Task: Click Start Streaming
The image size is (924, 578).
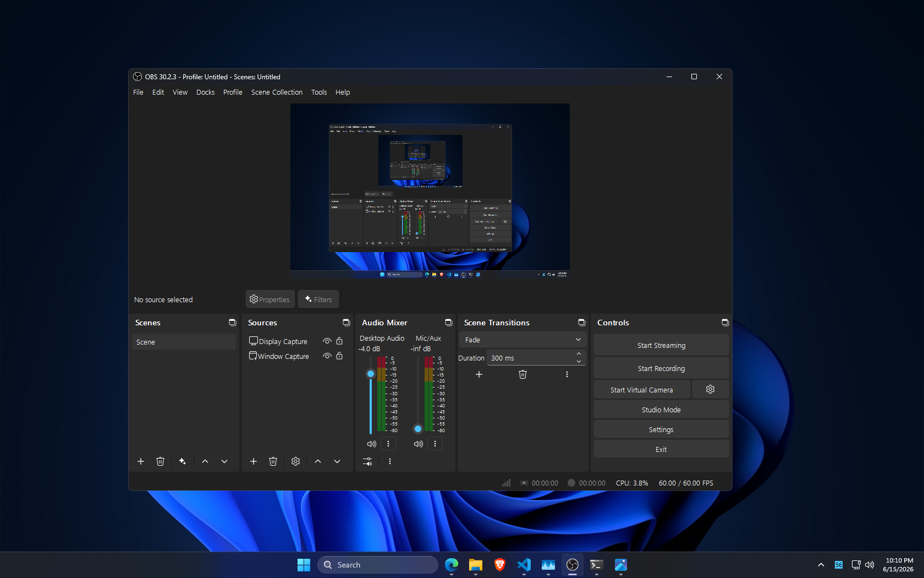Action: [661, 345]
